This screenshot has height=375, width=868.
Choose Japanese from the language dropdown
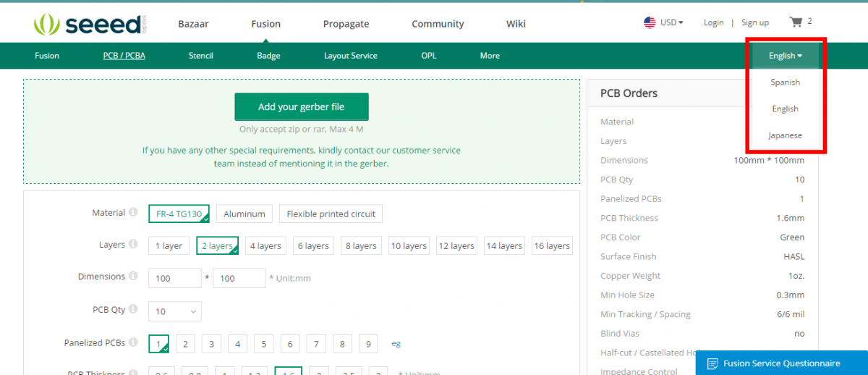click(785, 135)
